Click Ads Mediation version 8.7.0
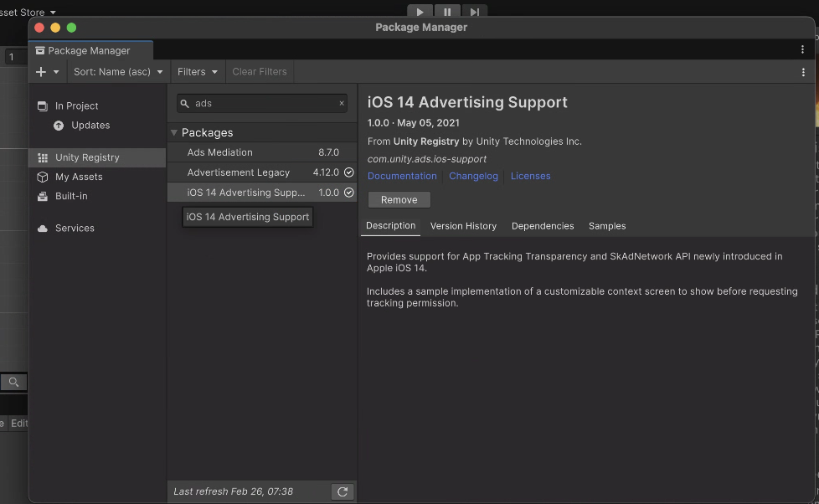 coord(328,152)
